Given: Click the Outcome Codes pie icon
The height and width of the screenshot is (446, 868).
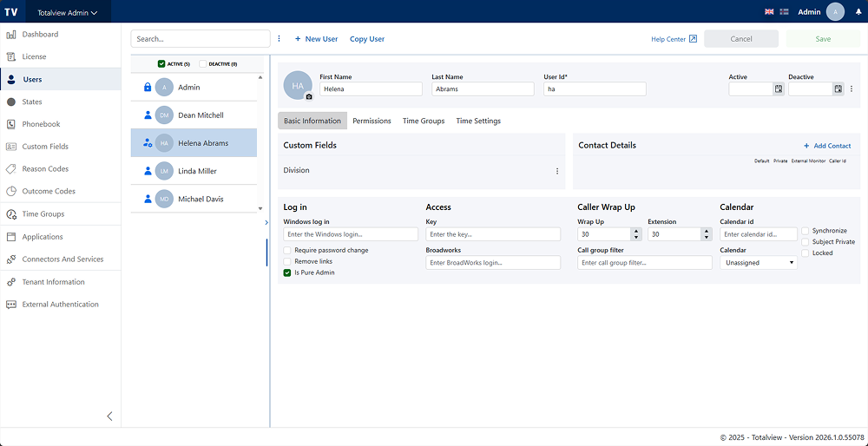Looking at the screenshot, I should pos(10,191).
